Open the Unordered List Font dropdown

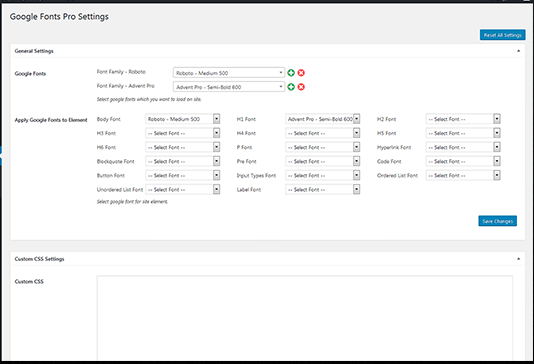(183, 190)
